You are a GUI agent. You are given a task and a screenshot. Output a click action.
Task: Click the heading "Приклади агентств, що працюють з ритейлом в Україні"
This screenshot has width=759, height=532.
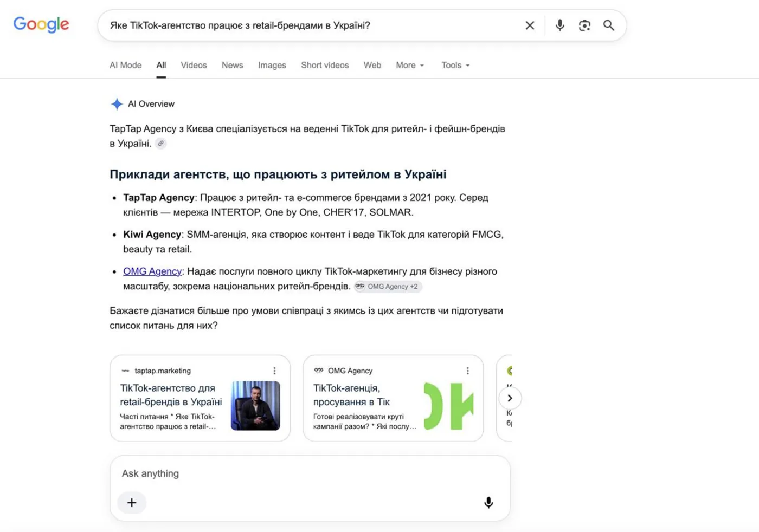278,174
